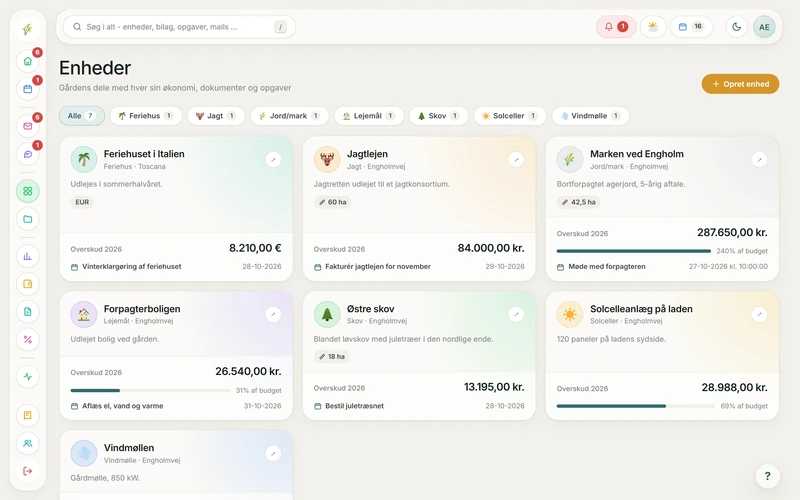Click the 60 ha tag on Jagtlejen
The height and width of the screenshot is (500, 800).
pos(333,202)
